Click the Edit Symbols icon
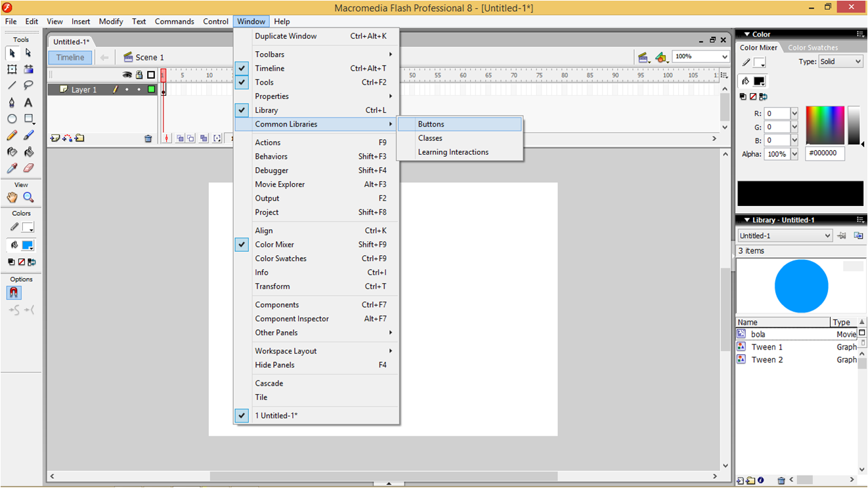 point(662,57)
